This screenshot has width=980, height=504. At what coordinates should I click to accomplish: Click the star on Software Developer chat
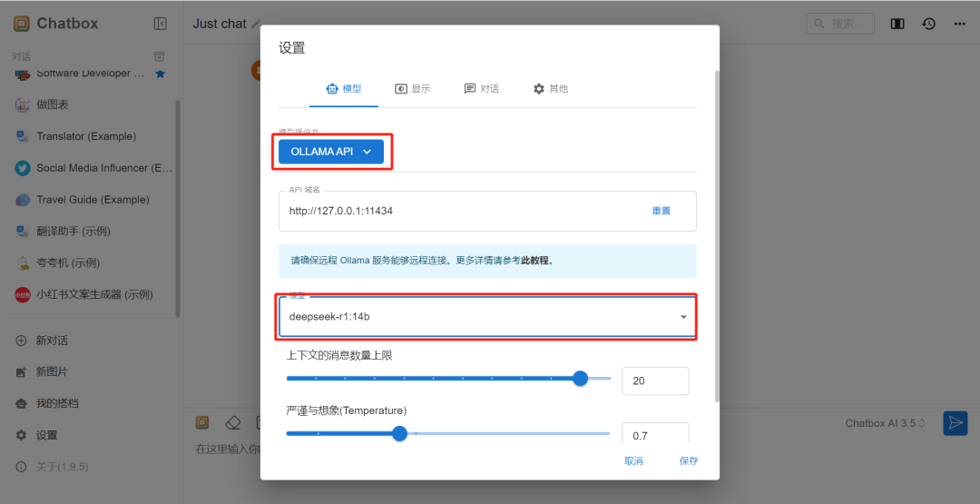click(160, 74)
